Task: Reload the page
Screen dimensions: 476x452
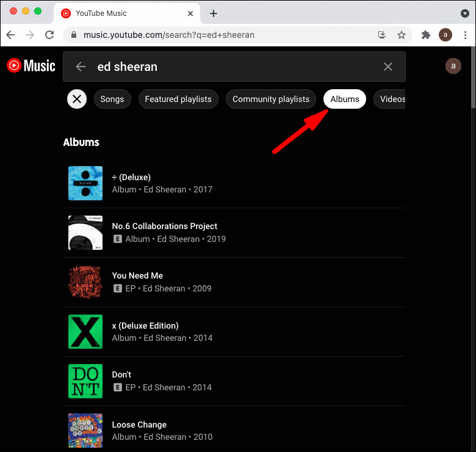Action: [49, 35]
